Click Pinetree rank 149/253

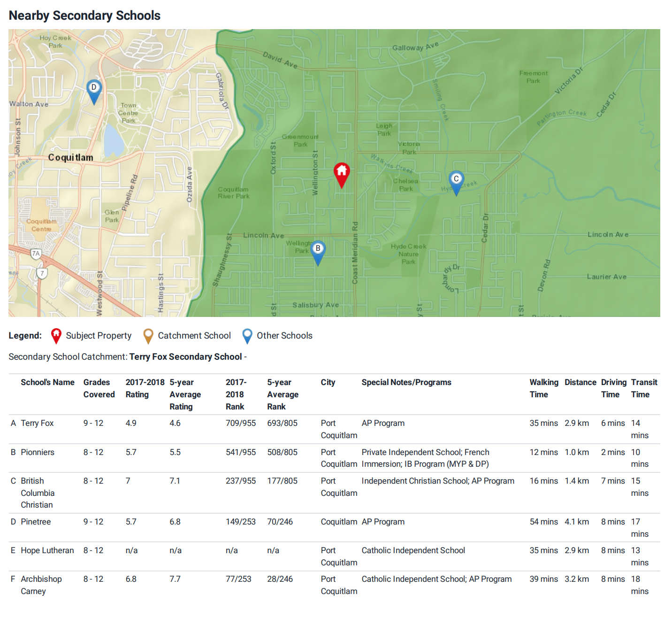(x=241, y=522)
